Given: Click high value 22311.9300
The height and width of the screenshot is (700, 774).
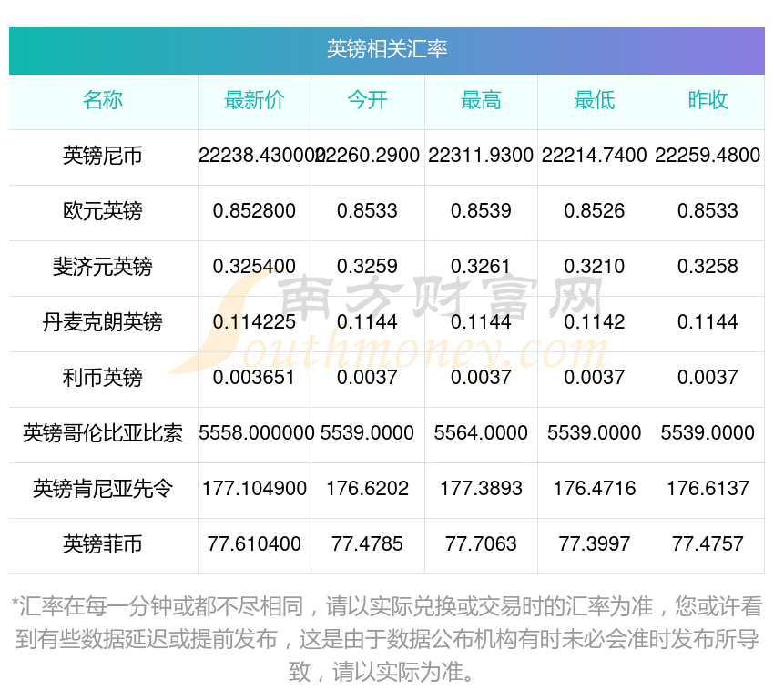Looking at the screenshot, I should (x=481, y=156).
